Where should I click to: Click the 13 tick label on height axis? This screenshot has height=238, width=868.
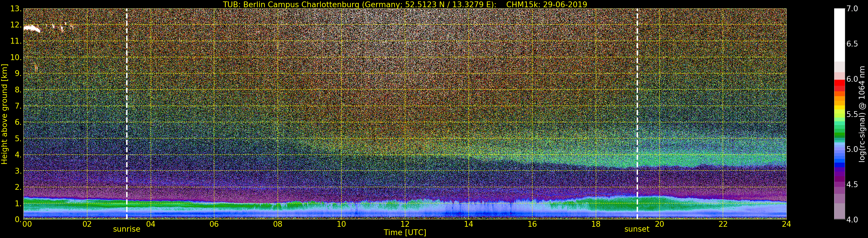point(16,9)
